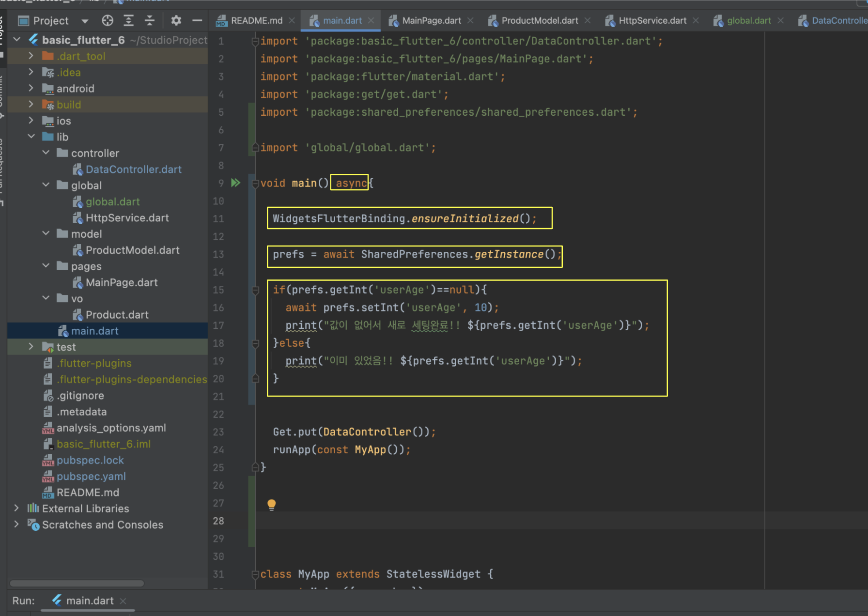Click the Project panel horizontal scrollbar
Image resolution: width=868 pixels, height=616 pixels.
[77, 583]
